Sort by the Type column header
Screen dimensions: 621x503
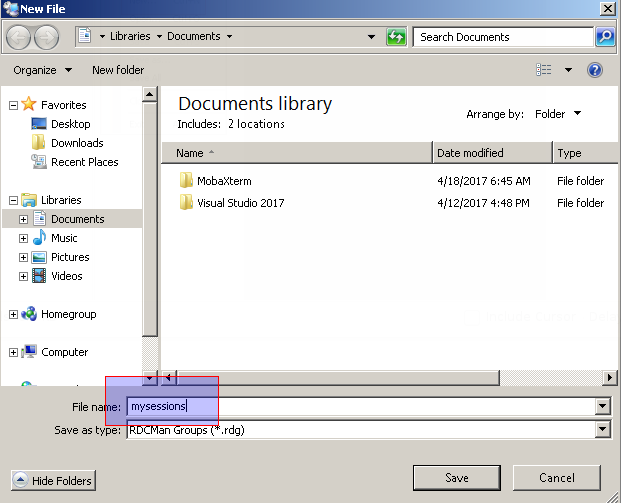(x=586, y=153)
